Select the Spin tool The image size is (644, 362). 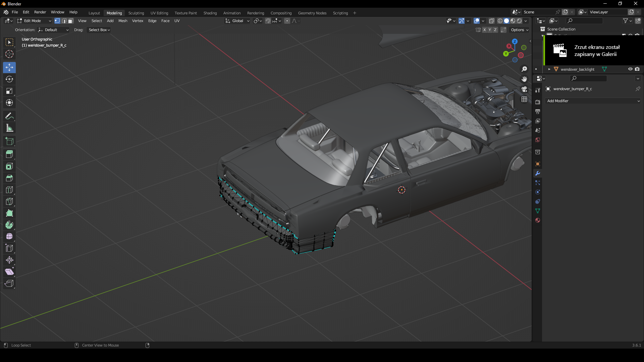click(x=9, y=225)
